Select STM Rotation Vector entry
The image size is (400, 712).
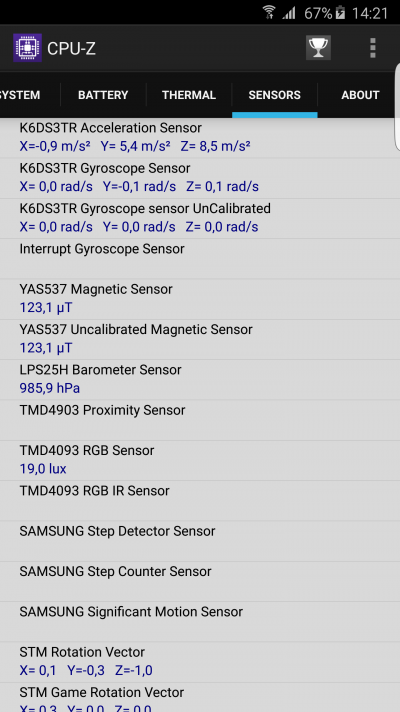[200, 661]
